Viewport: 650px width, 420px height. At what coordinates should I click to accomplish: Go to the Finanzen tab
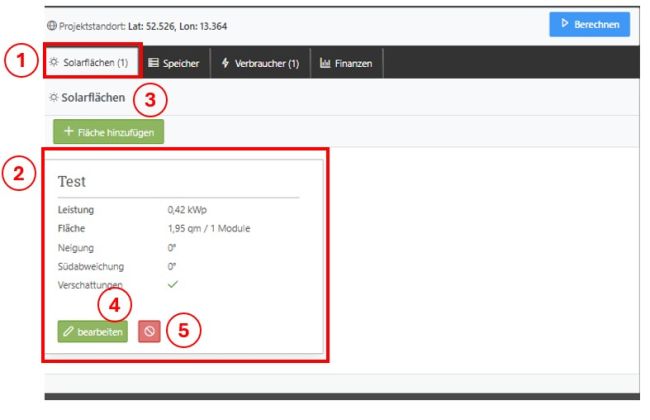346,63
